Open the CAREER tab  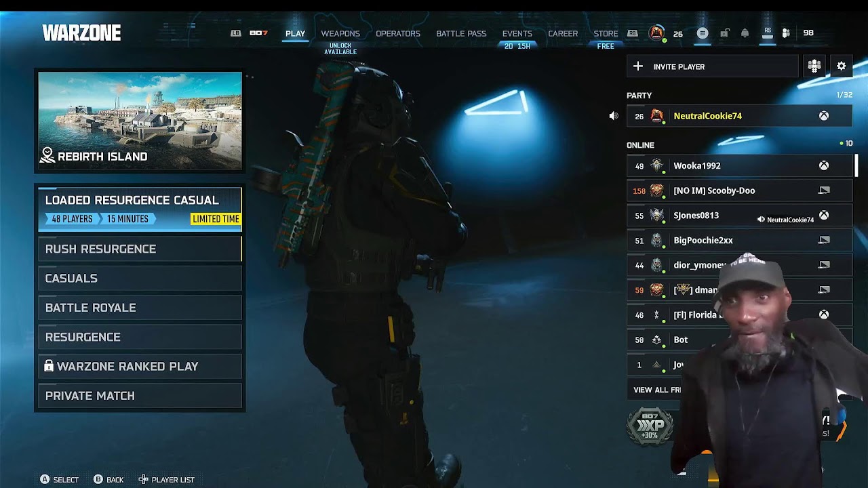[563, 33]
